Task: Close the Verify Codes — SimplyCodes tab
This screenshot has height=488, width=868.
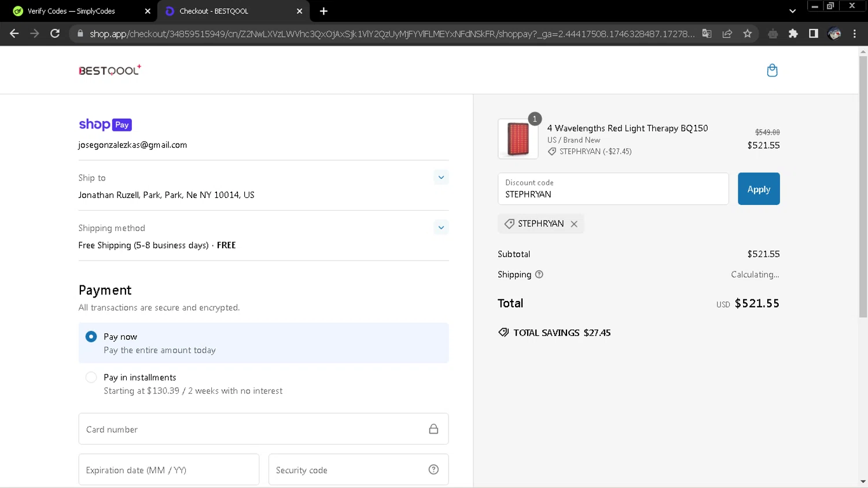Action: tap(148, 11)
